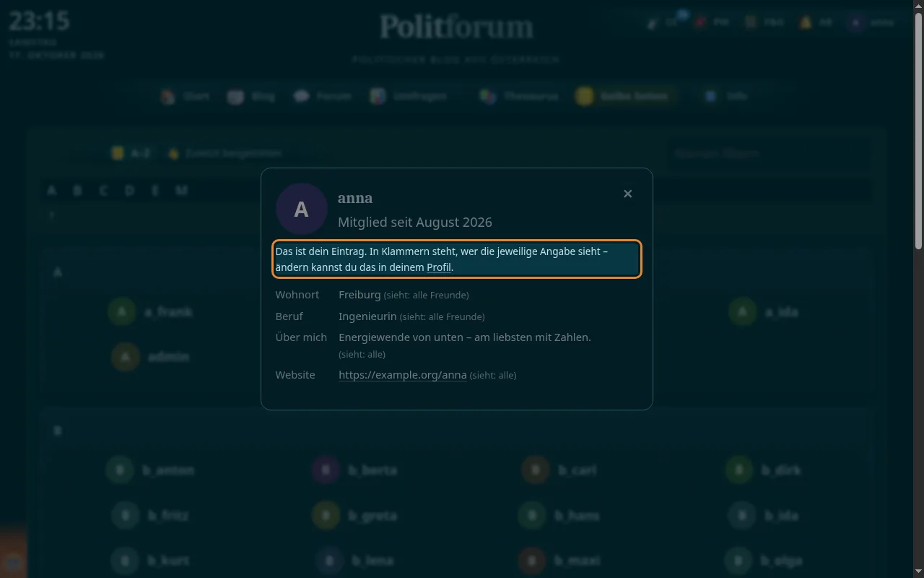Click the search members input field
The height and width of the screenshot is (578, 924).
[767, 153]
